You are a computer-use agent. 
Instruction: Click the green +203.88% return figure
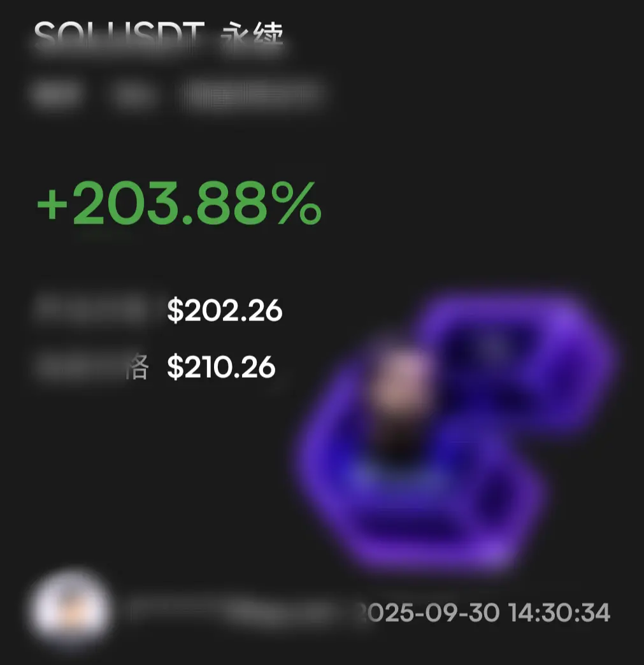point(179,203)
